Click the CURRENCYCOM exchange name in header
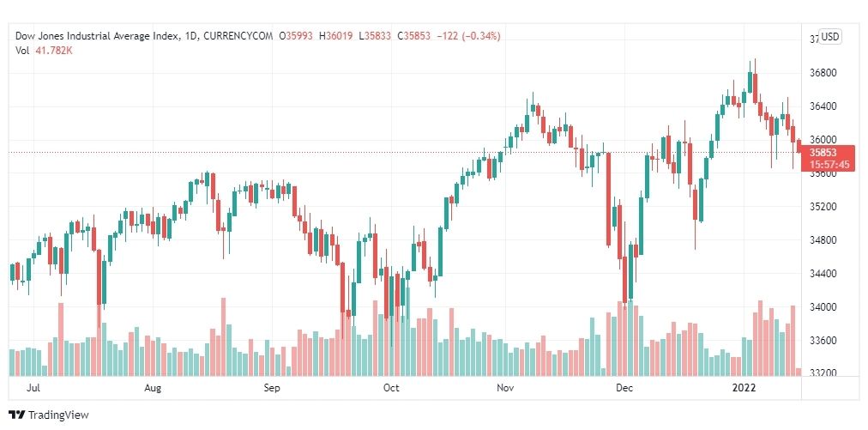The image size is (868, 430). [238, 36]
